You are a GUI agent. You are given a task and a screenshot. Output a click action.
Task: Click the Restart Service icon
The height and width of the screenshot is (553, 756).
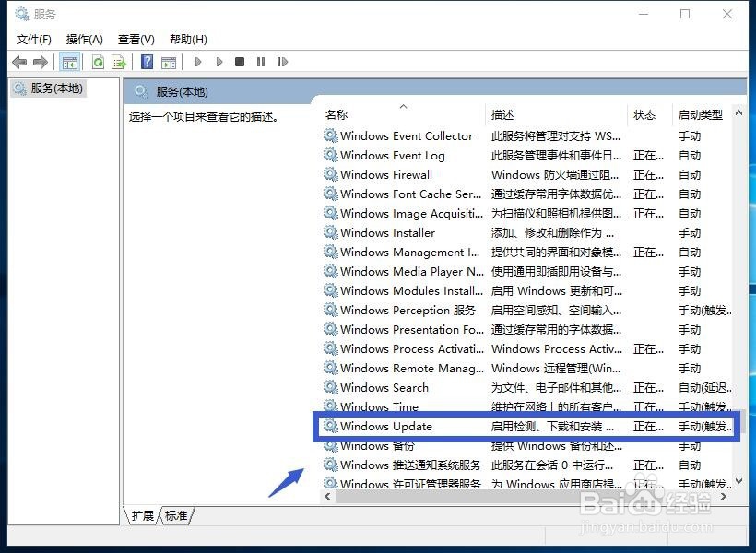(282, 62)
